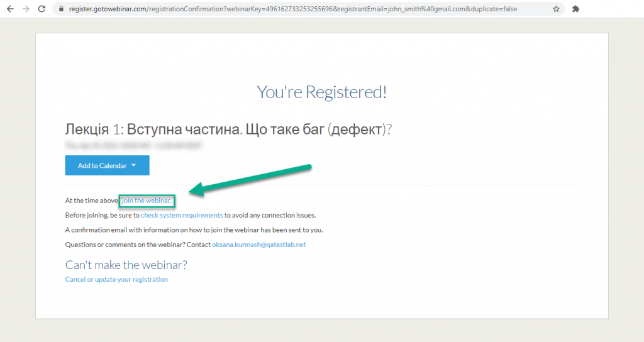Click the Can't make the webinar? heading
Screen dimensions: 644x342
coord(126,265)
